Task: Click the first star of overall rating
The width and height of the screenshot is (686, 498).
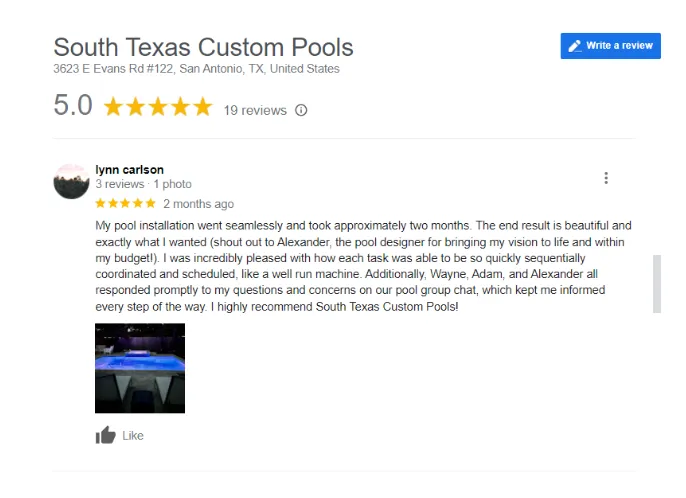Action: coord(113,107)
